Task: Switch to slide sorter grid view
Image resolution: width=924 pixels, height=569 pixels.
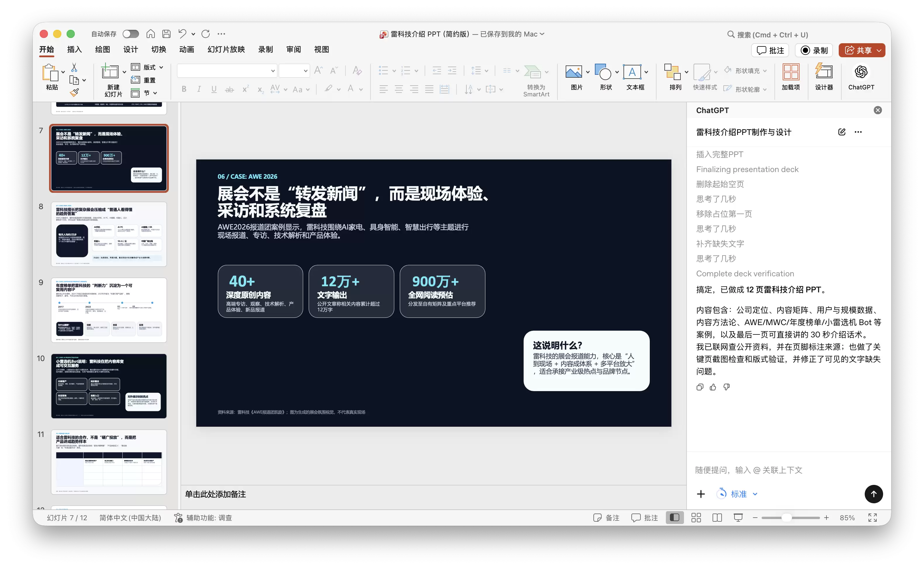Action: [696, 517]
